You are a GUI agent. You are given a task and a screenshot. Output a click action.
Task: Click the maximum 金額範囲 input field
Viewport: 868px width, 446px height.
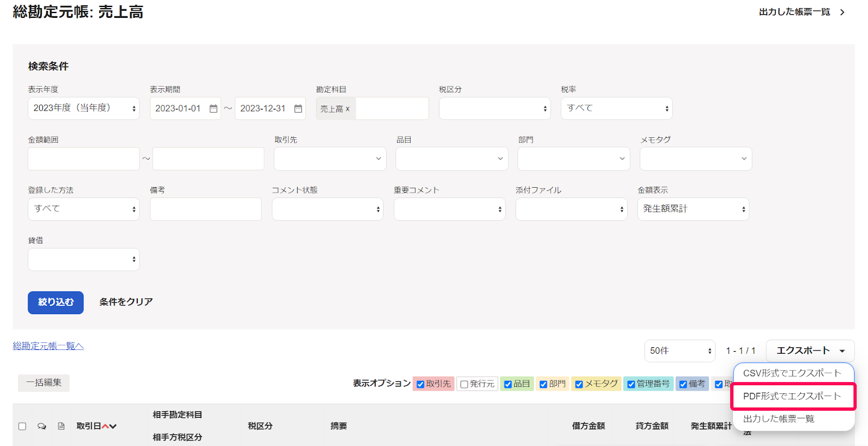pos(208,158)
